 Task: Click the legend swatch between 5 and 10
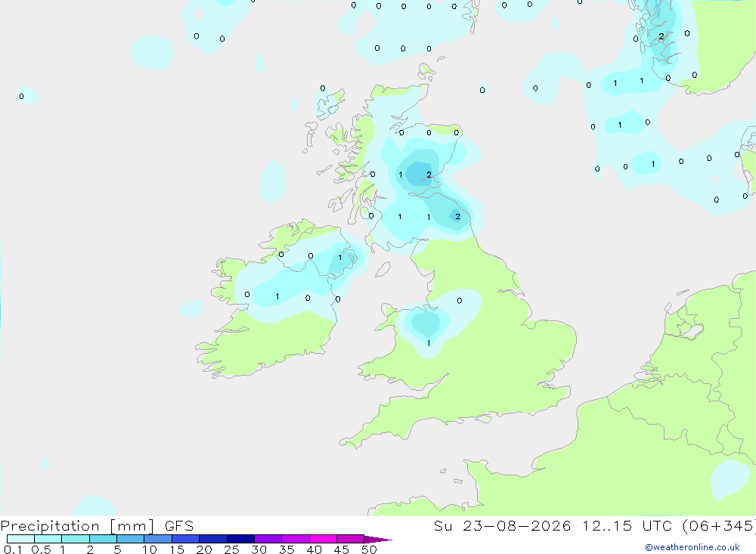tap(130, 539)
